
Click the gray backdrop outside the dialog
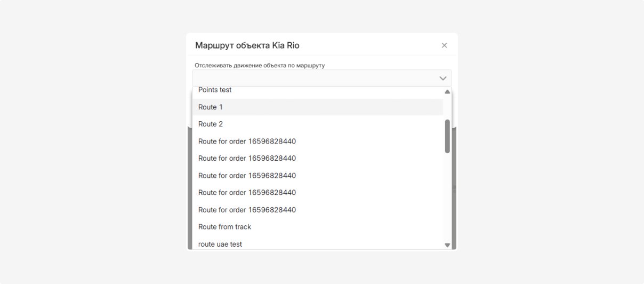click(x=533, y=160)
